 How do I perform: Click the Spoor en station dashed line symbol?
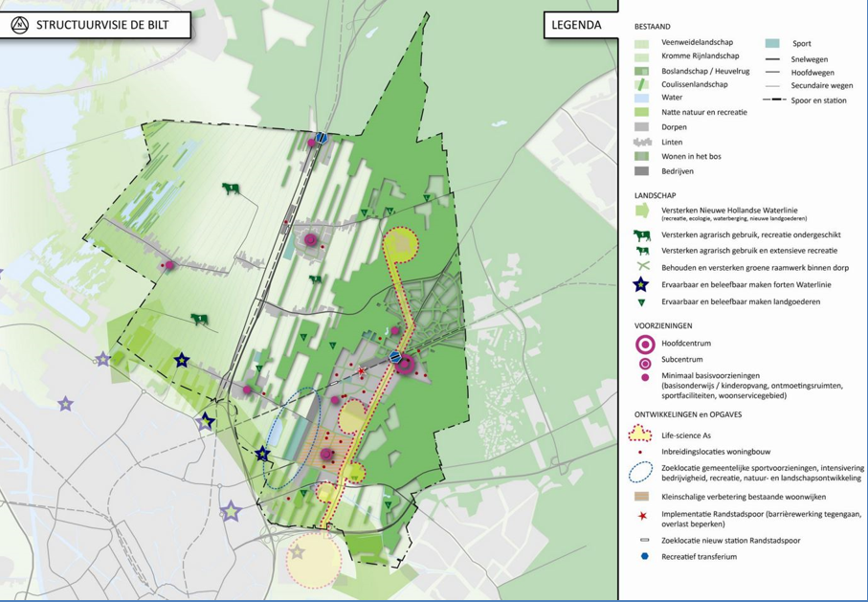tap(774, 100)
